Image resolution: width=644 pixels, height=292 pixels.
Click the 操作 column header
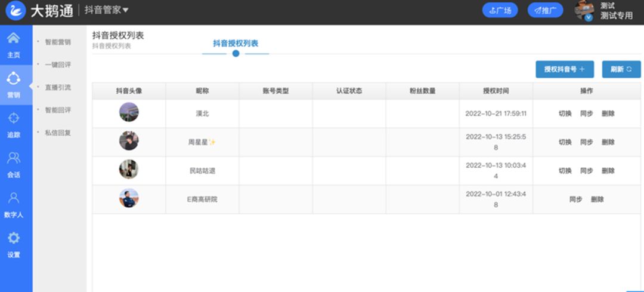pos(587,91)
